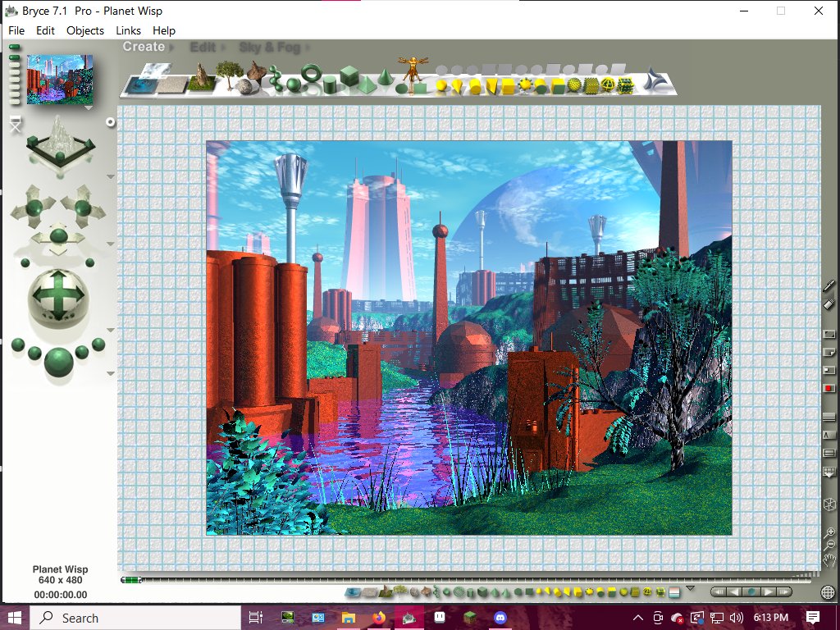The height and width of the screenshot is (630, 840).
Task: Expand trackball options triangle
Action: click(111, 330)
